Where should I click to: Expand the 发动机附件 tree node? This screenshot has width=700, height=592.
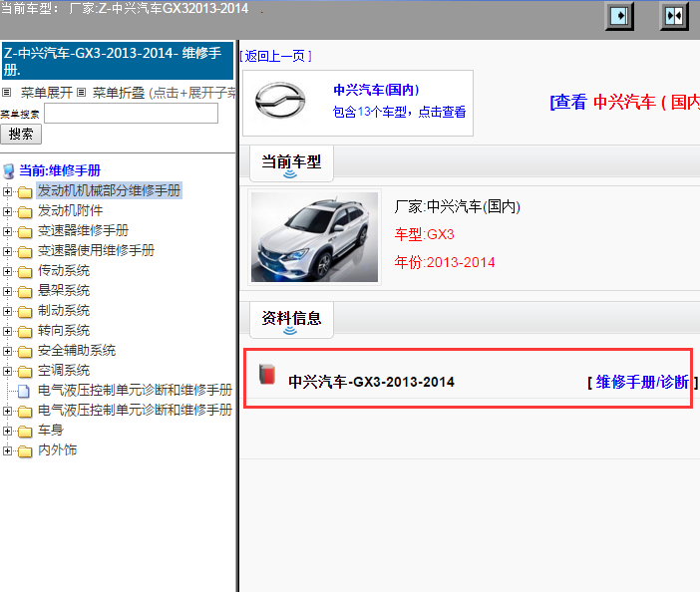click(x=7, y=211)
